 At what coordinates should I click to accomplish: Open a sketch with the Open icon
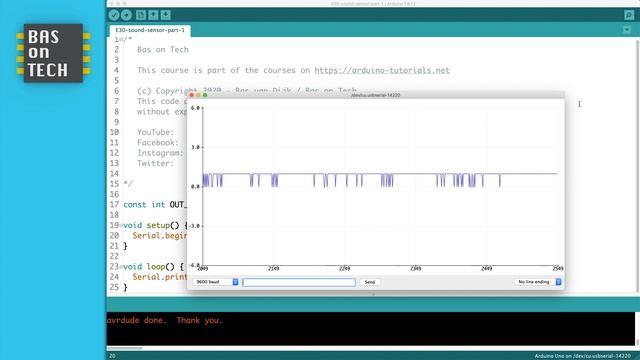coord(153,15)
